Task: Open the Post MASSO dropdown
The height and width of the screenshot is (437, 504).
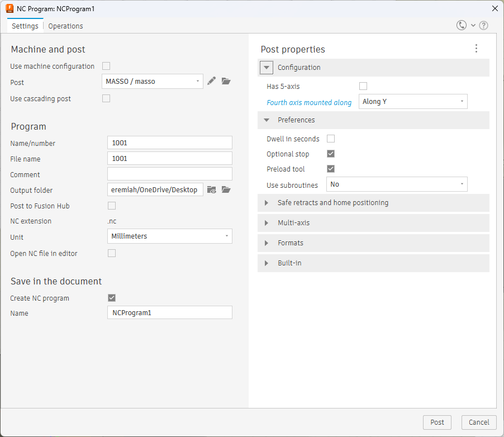Action: point(153,81)
